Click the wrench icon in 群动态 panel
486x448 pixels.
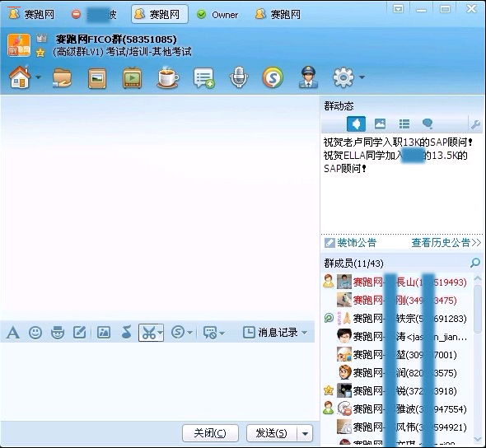[475, 124]
